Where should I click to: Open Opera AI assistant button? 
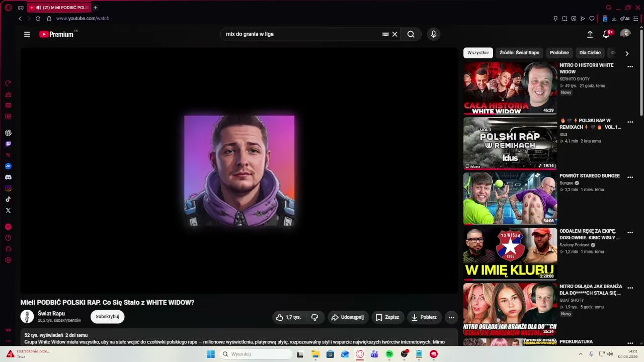[625, 19]
